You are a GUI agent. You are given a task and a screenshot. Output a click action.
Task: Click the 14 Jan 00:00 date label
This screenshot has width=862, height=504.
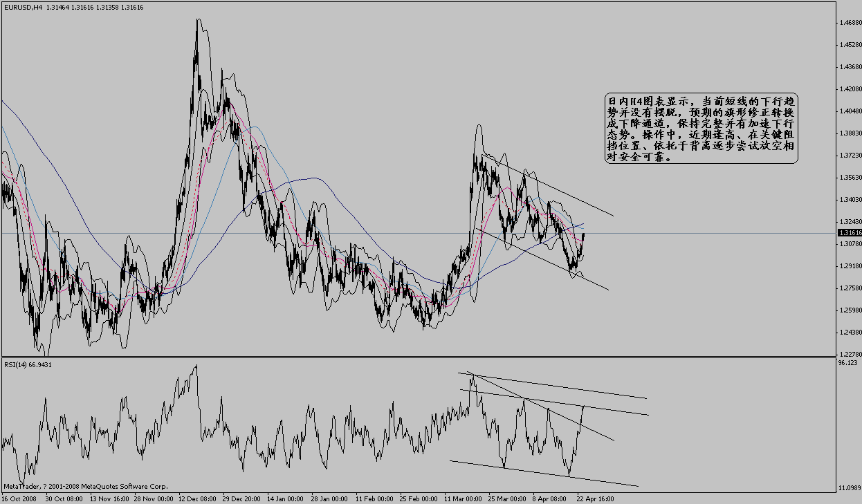286,498
